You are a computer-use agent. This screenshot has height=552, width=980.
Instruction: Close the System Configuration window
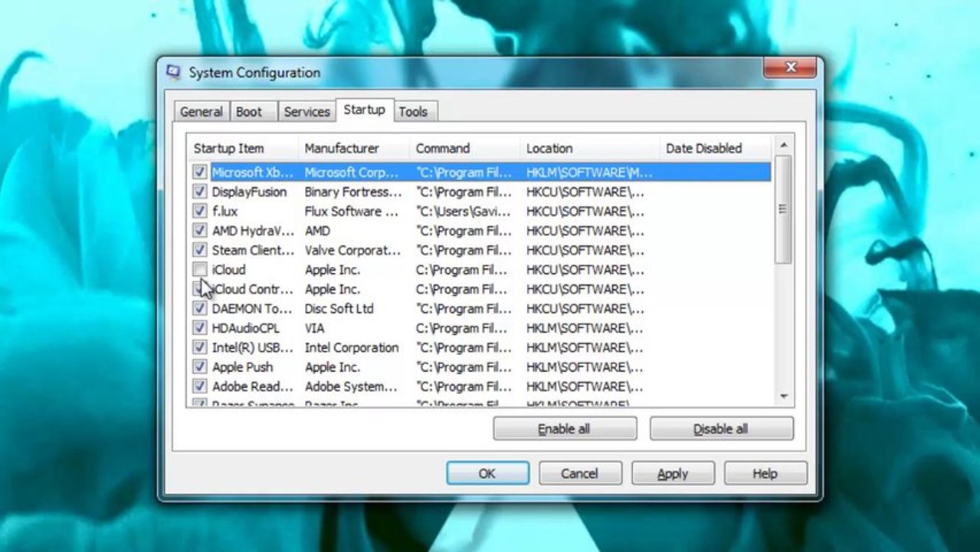[791, 67]
